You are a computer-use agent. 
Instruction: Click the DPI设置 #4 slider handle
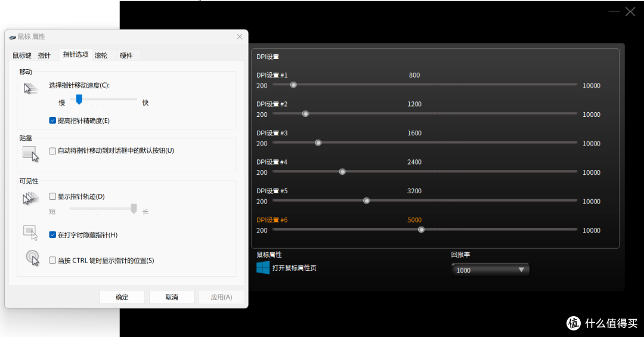click(x=342, y=172)
